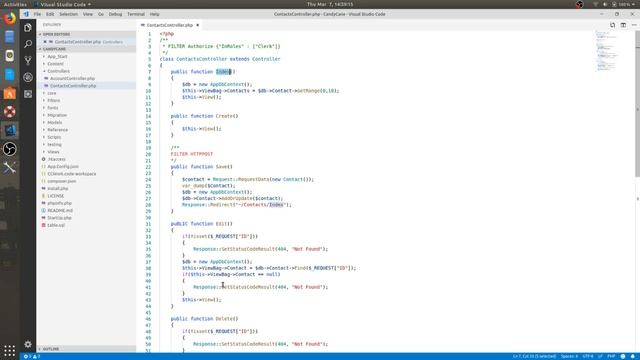Switch to the ContactsController.php tab
Viewport: 640px width, 360px height.
[170, 25]
